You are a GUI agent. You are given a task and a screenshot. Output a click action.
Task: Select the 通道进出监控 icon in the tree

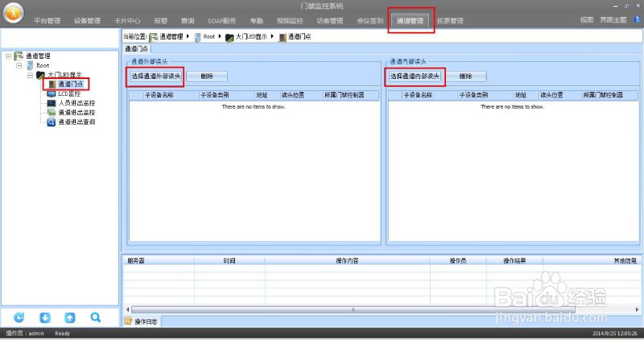tap(52, 112)
